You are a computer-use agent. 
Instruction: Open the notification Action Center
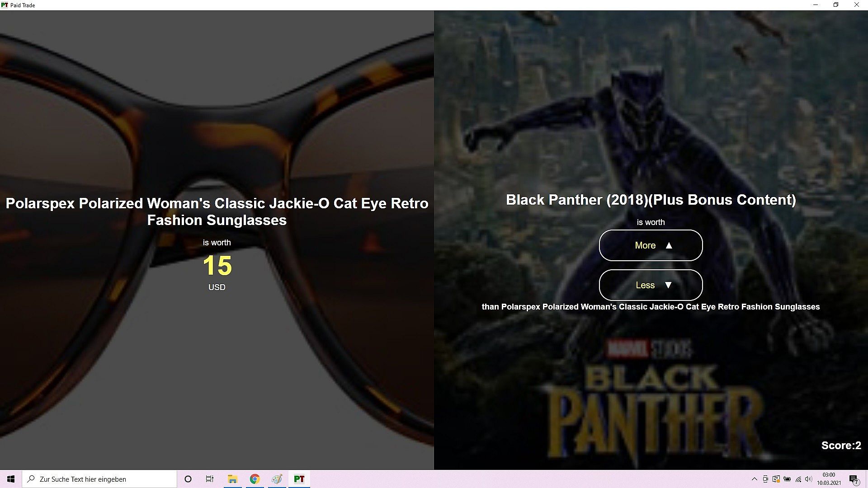[x=854, y=479]
